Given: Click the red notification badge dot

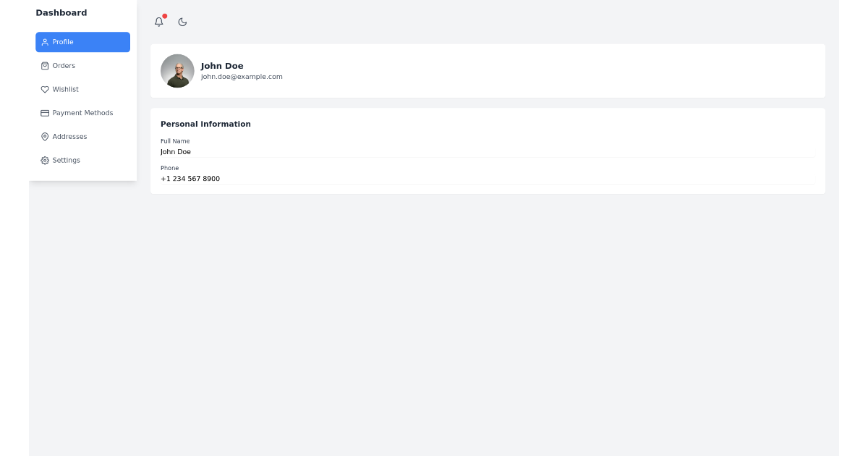Looking at the screenshot, I should click(164, 15).
